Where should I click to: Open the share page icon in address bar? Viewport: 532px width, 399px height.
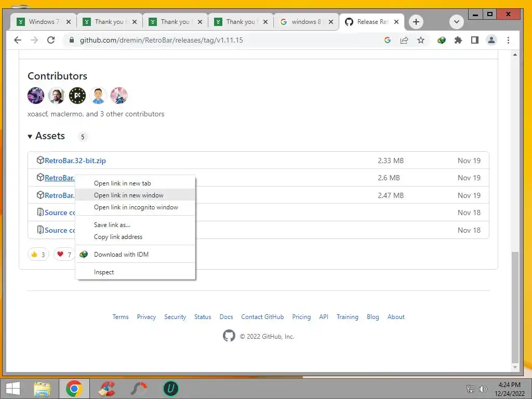404,41
